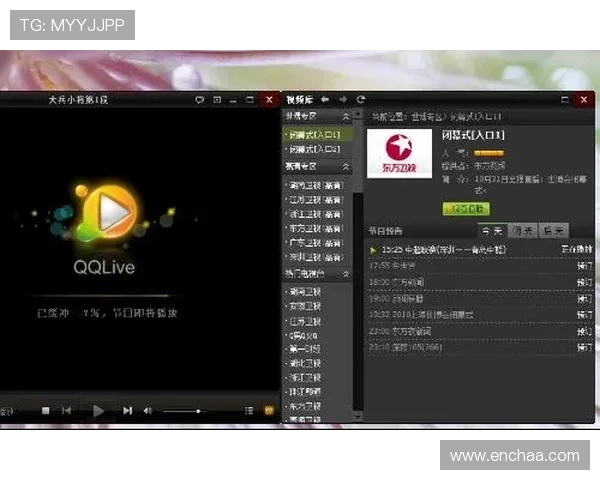Click the channel list scrollbar thumb
The image size is (600, 480).
click(x=357, y=155)
